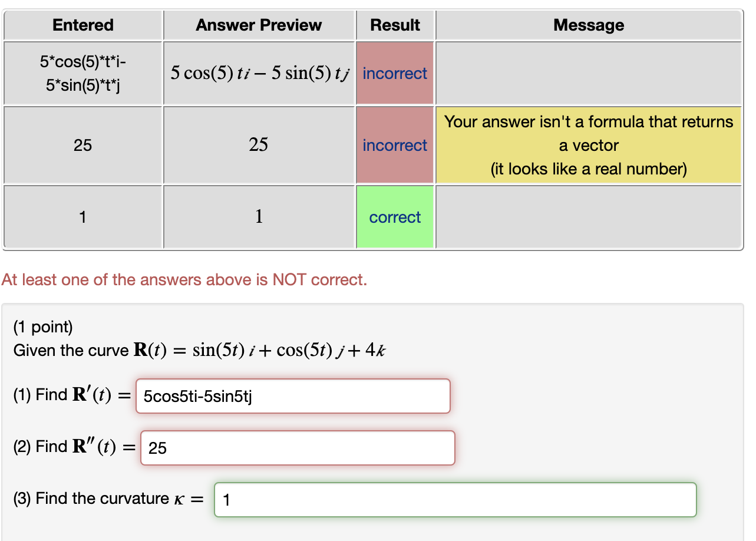The image size is (756, 541).
Task: Click the Answer Preview column header
Action: [x=259, y=25]
